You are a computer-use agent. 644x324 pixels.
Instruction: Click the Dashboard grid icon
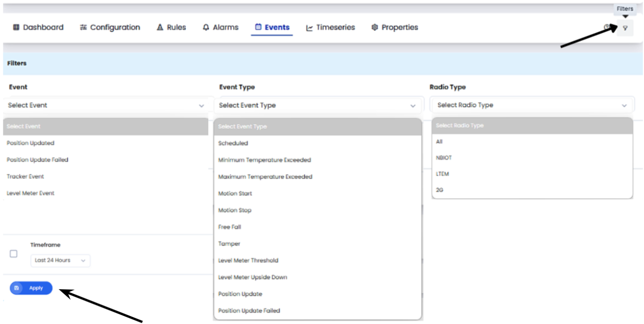click(x=16, y=27)
